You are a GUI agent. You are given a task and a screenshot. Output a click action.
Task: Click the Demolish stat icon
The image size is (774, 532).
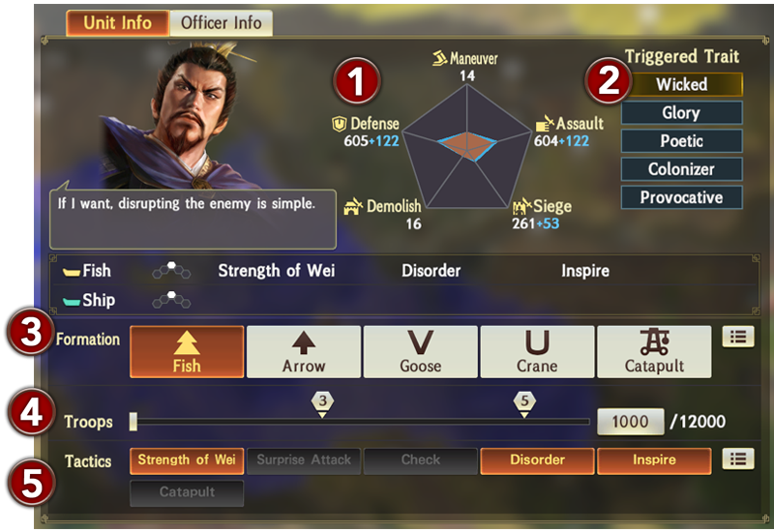pyautogui.click(x=353, y=206)
